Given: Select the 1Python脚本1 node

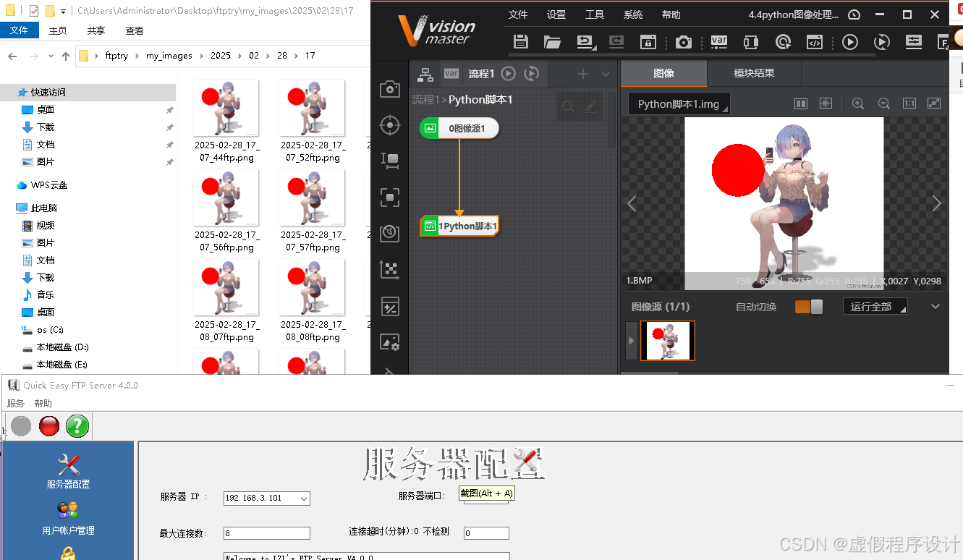Looking at the screenshot, I should 459,226.
